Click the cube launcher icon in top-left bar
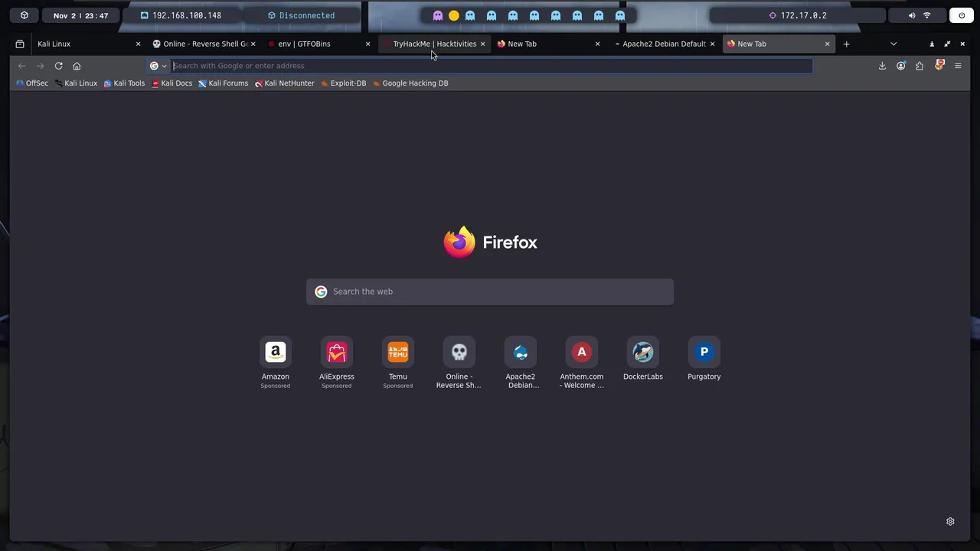Image resolution: width=980 pixels, height=551 pixels. tap(24, 15)
